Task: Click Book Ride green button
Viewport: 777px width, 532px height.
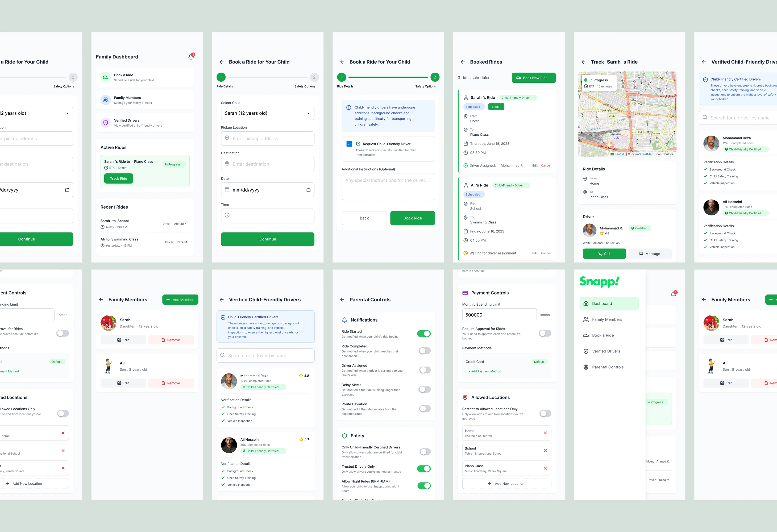Action: pos(412,218)
